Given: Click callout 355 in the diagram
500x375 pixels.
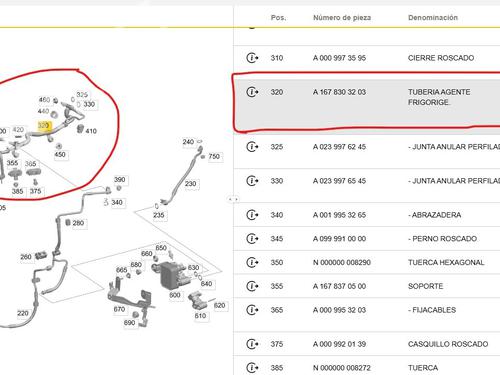Looking at the screenshot, I should tap(12, 163).
